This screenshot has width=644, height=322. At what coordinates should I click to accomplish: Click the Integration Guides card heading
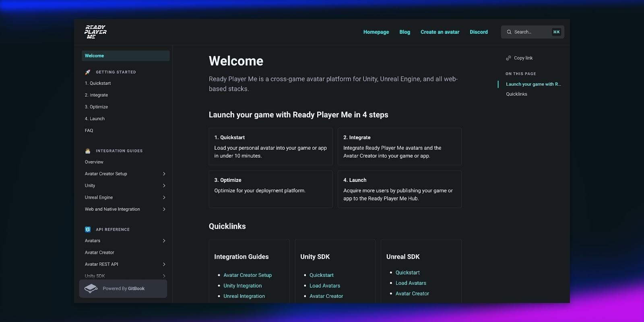tap(242, 257)
